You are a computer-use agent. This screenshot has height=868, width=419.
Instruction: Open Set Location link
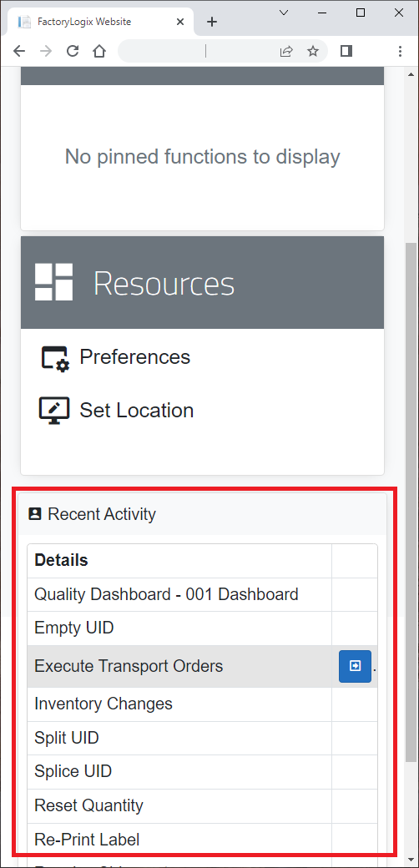click(137, 410)
